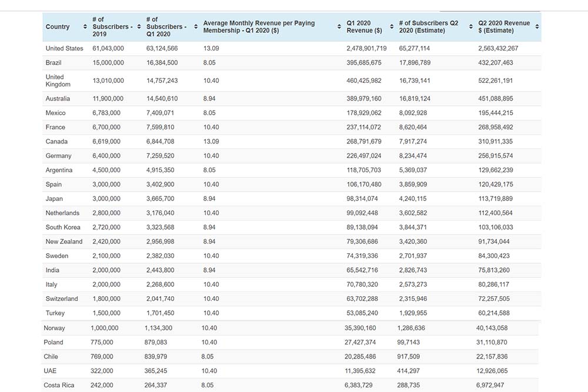
Task: Sort by Average Monthly Revenue arrows
Action: pos(339,26)
